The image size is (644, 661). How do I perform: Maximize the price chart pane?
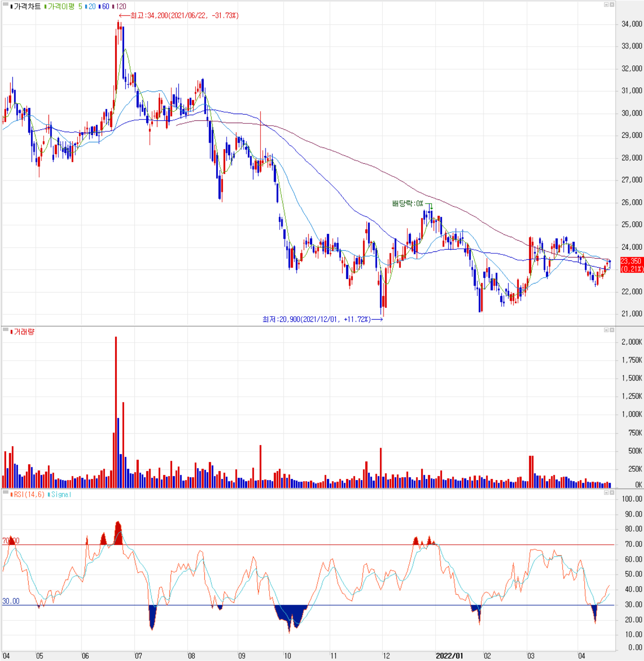coord(606,5)
